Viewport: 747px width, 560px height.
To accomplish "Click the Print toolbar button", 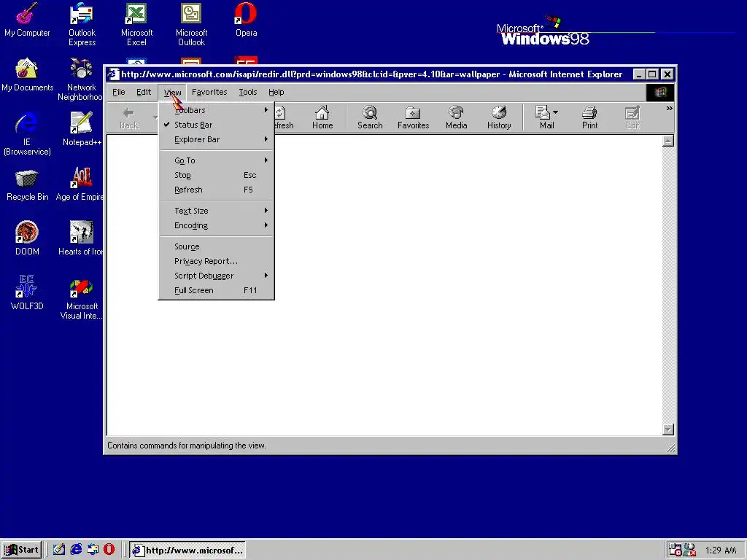I will coord(589,117).
